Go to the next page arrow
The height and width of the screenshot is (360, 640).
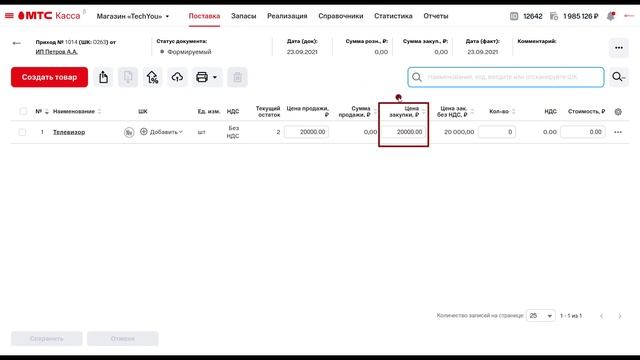click(620, 316)
